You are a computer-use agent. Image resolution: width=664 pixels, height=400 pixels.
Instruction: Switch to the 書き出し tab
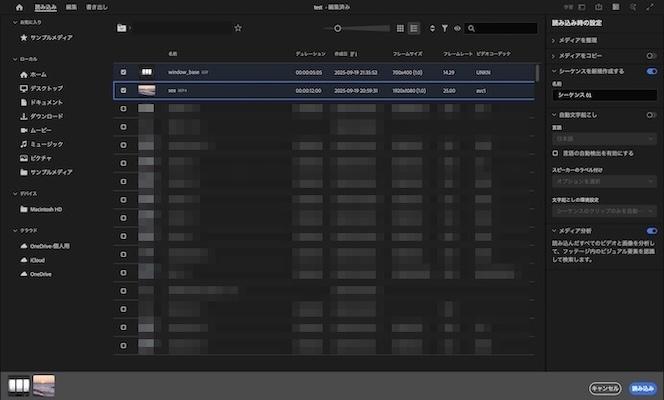(x=96, y=7)
